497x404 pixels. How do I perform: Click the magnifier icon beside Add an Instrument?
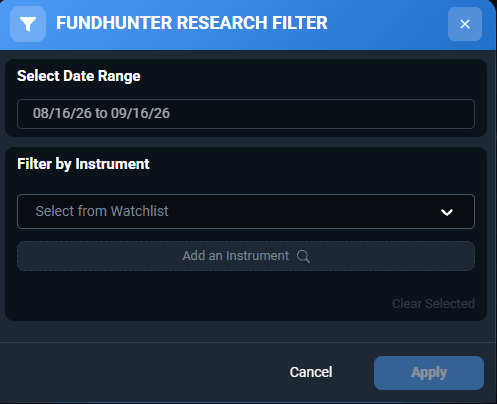coord(303,256)
